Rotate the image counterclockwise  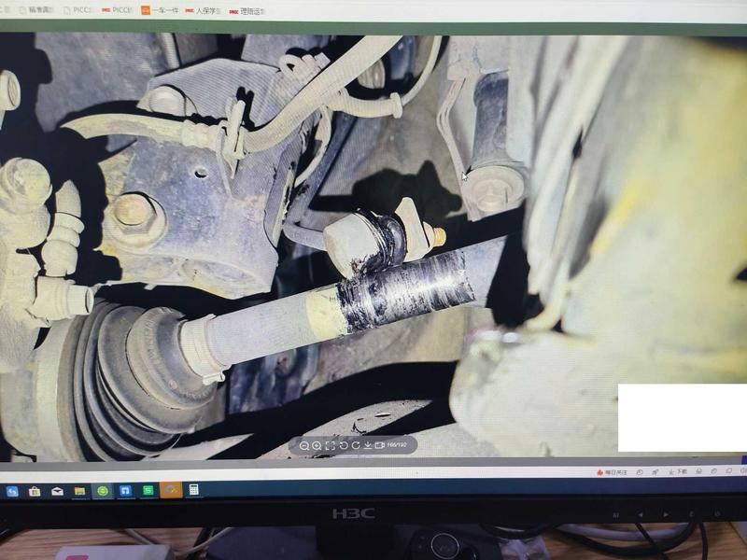[x=344, y=445]
